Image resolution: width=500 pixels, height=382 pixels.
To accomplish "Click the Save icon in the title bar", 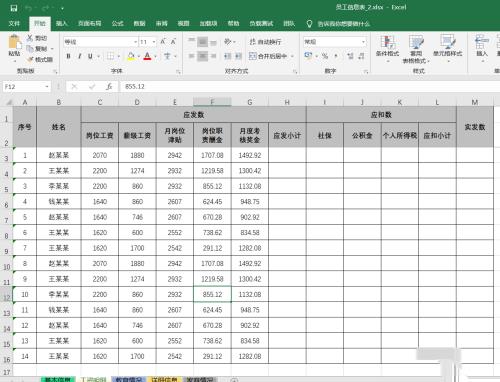I will coord(14,8).
